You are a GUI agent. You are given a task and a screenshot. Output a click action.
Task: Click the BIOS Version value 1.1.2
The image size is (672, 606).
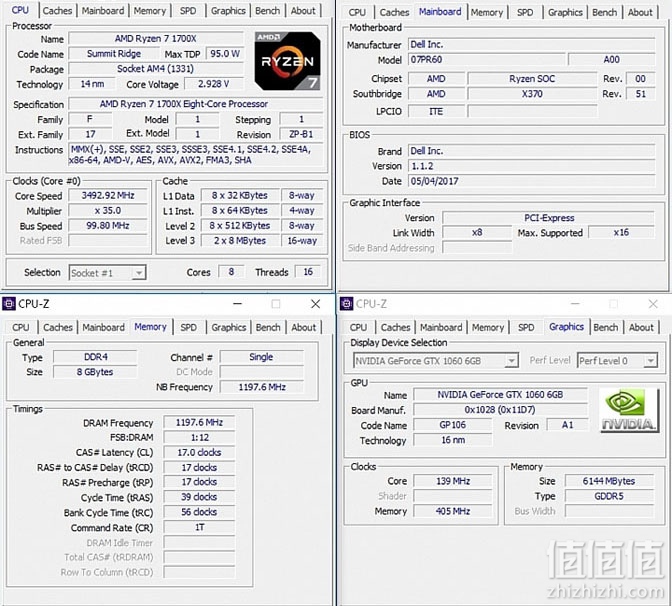point(531,166)
